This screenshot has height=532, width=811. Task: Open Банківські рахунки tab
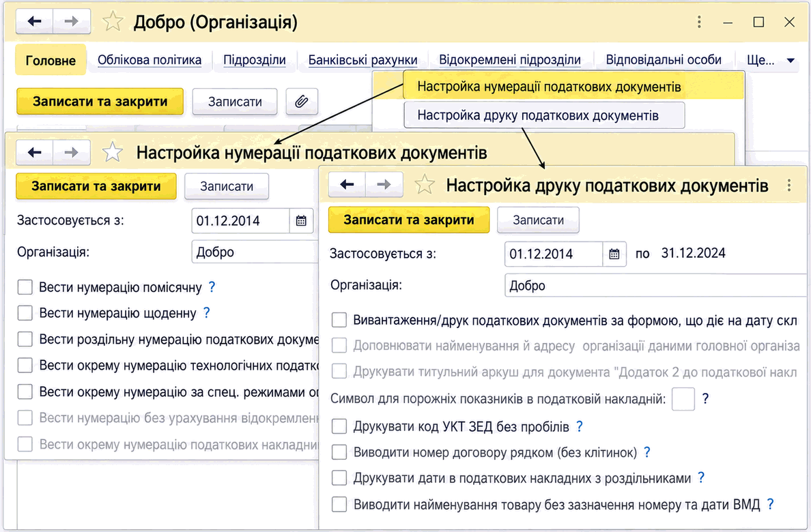(362, 60)
